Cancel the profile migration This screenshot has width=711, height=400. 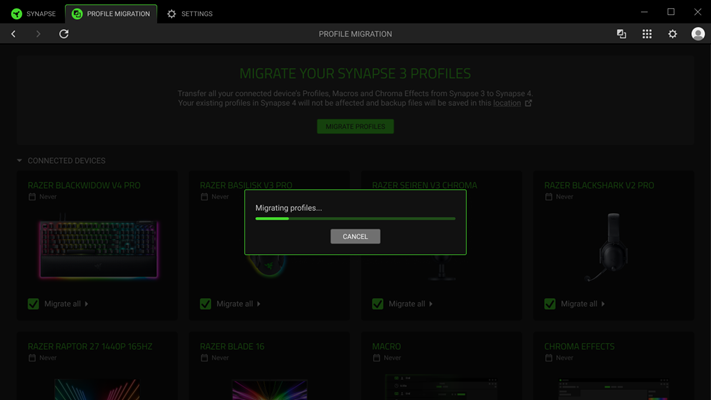pyautogui.click(x=355, y=237)
